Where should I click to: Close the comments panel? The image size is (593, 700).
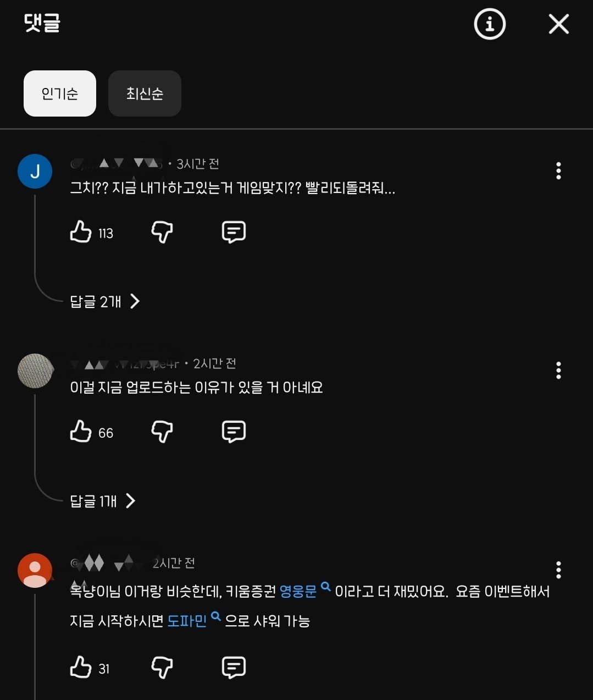pyautogui.click(x=559, y=24)
